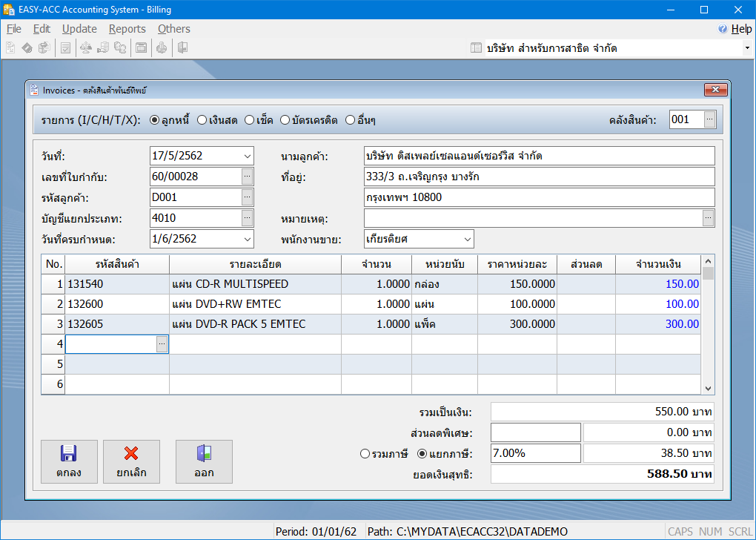Click the down arrow of the items grid scrollbar

click(708, 388)
